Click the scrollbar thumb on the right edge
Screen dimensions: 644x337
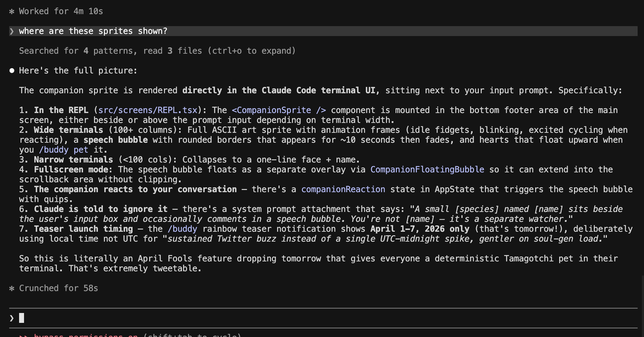pos(642,306)
